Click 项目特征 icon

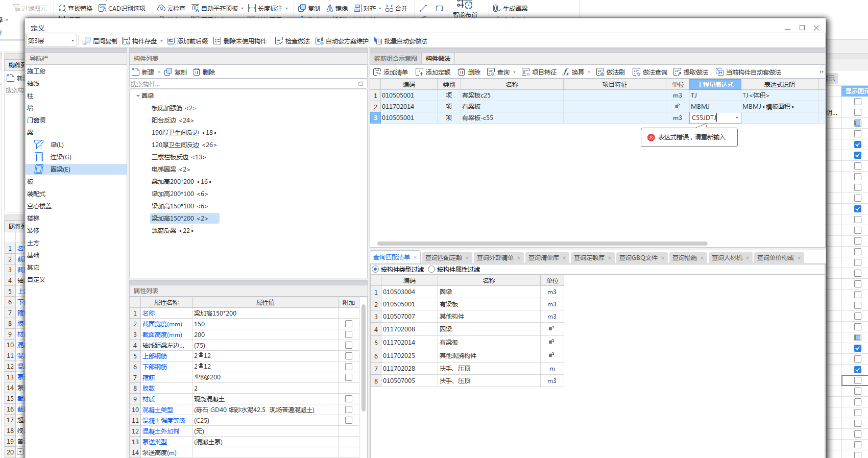coord(525,72)
